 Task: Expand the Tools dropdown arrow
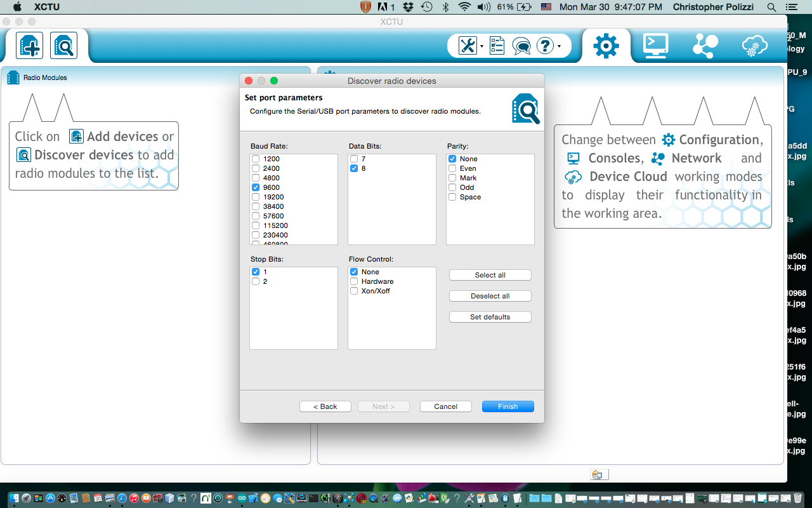point(481,46)
